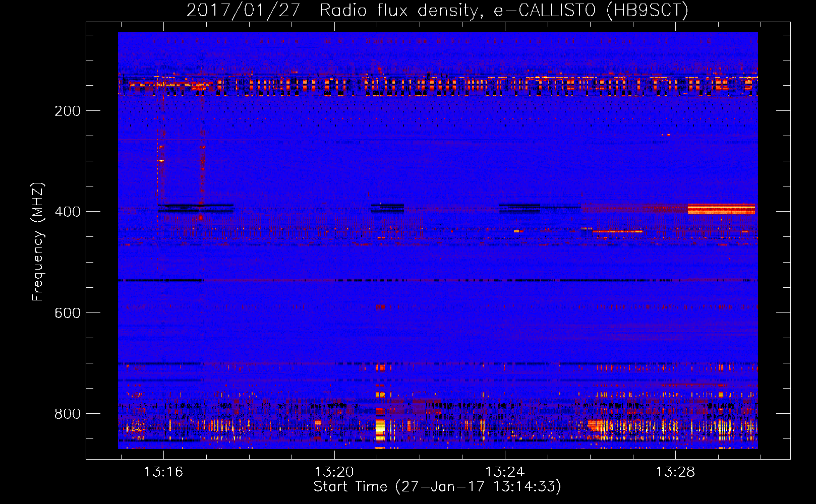Image resolution: width=816 pixels, height=504 pixels.
Task: Click the 13:16 time tick label
Action: 163,472
